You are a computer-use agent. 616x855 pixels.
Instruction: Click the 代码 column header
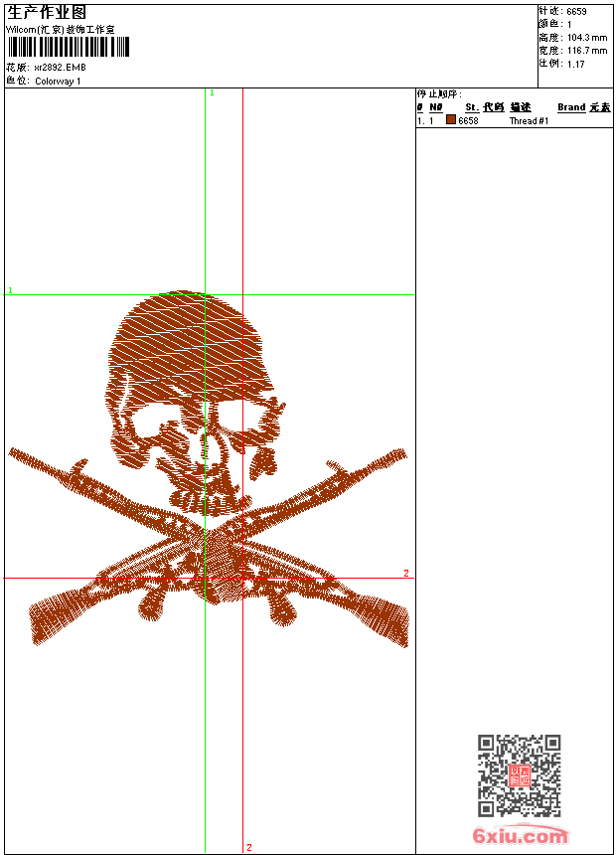tap(494, 107)
